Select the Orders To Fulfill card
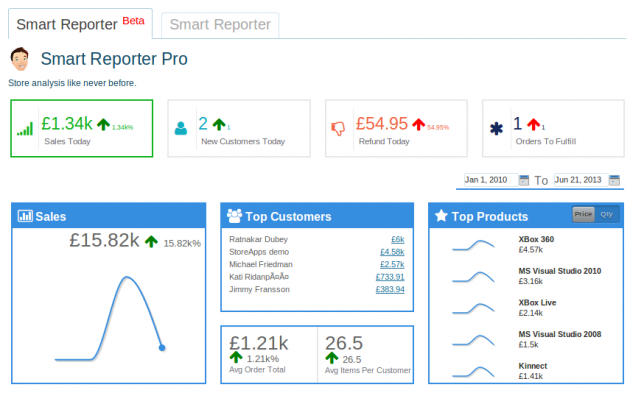Screen dimensions: 630x393 pos(553,128)
